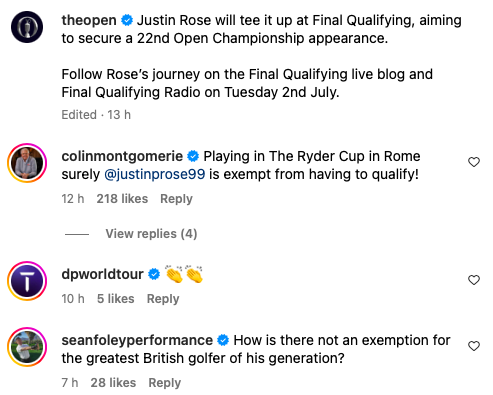Screen dimensions: 493x395
Task: Click verified badge next to colinmontgomerie
Action: click(x=193, y=156)
